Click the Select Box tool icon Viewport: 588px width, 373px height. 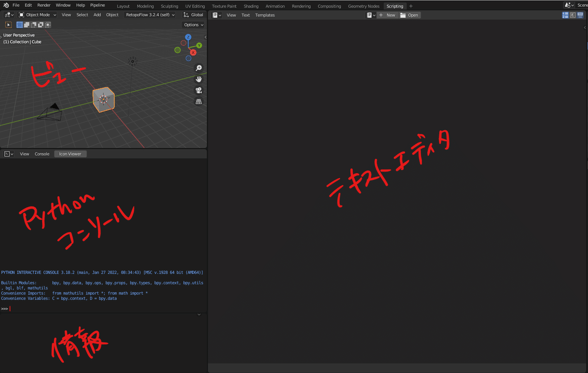(x=8, y=25)
